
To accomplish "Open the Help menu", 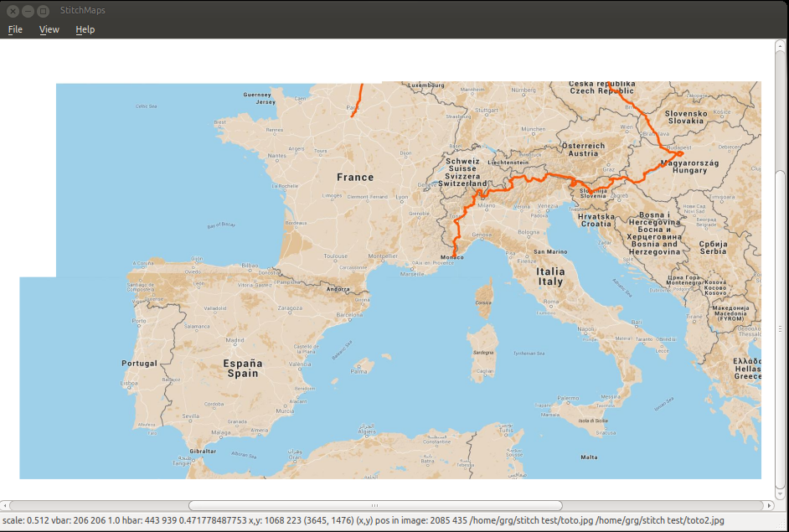I will point(85,29).
